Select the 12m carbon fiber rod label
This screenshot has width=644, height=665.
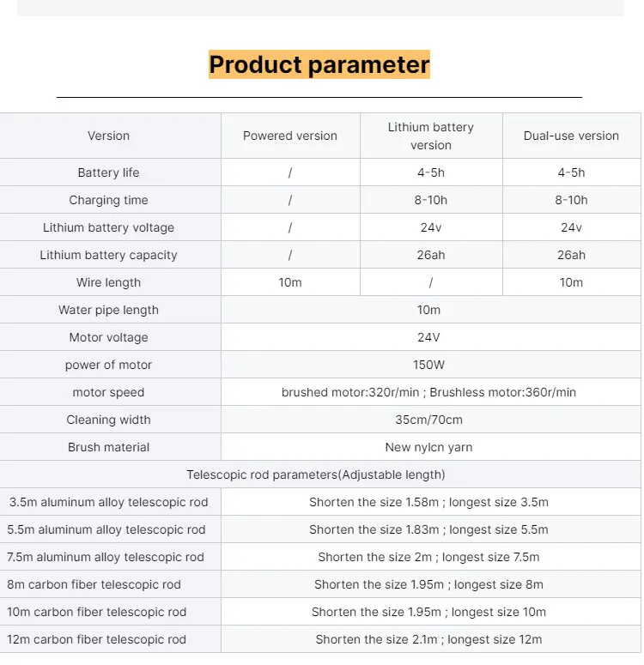tap(97, 639)
